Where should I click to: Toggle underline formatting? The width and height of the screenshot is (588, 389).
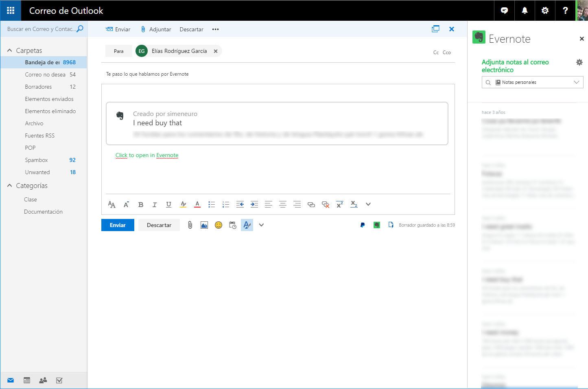pyautogui.click(x=168, y=205)
